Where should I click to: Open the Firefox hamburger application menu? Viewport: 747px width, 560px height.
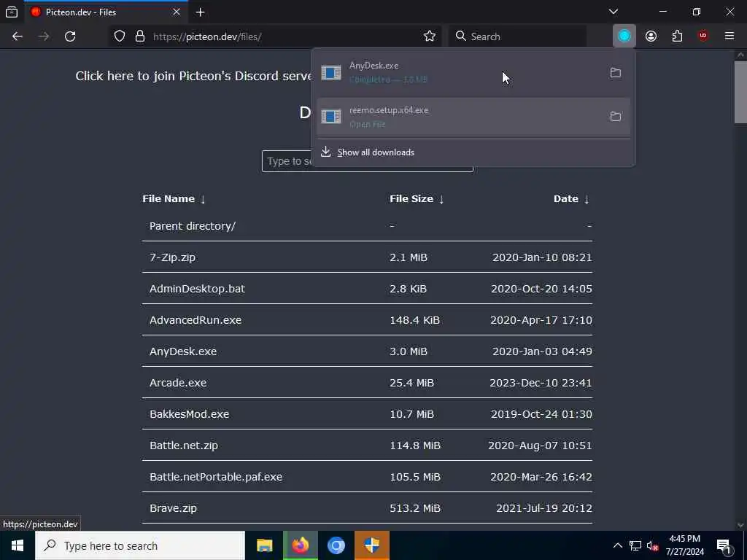tap(729, 36)
